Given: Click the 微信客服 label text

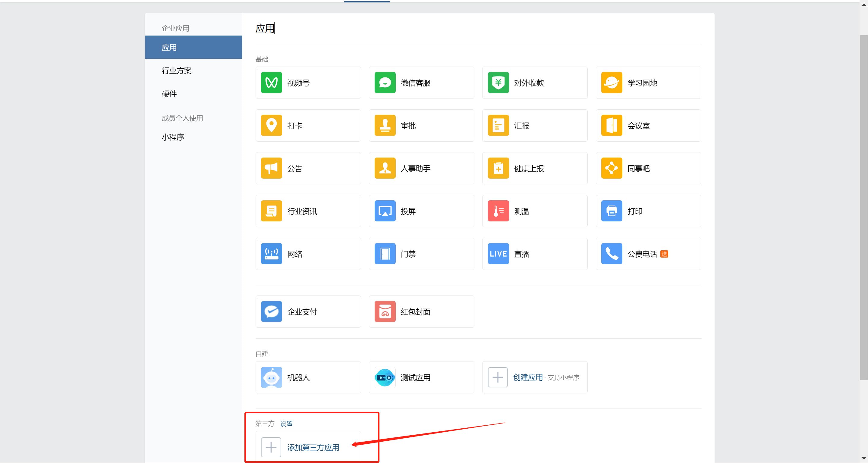Looking at the screenshot, I should pos(416,83).
